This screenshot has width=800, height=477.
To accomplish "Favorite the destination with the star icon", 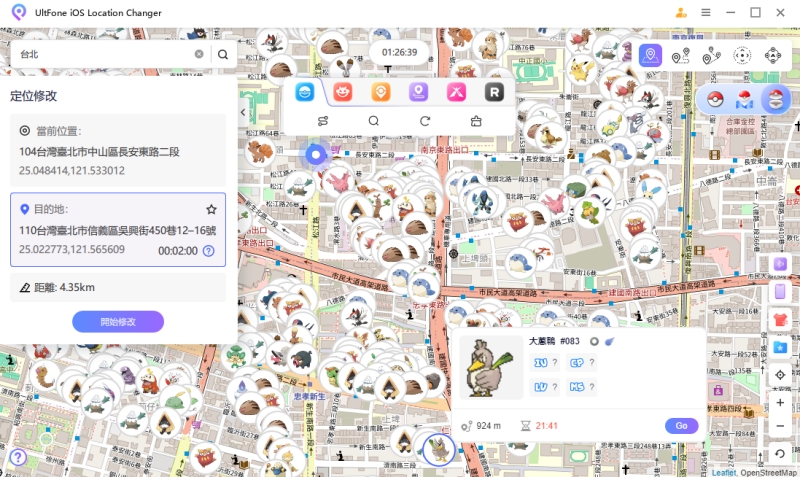I will (x=211, y=210).
